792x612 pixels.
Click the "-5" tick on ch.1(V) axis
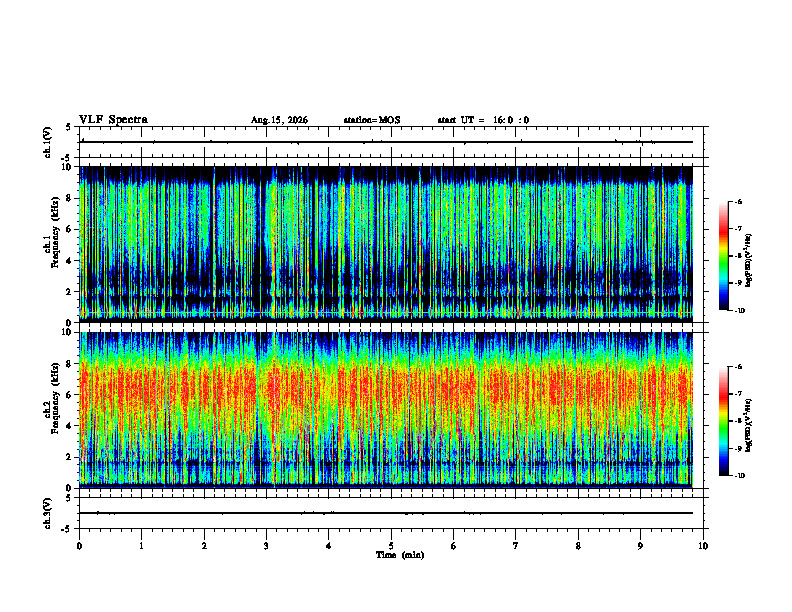tap(67, 158)
